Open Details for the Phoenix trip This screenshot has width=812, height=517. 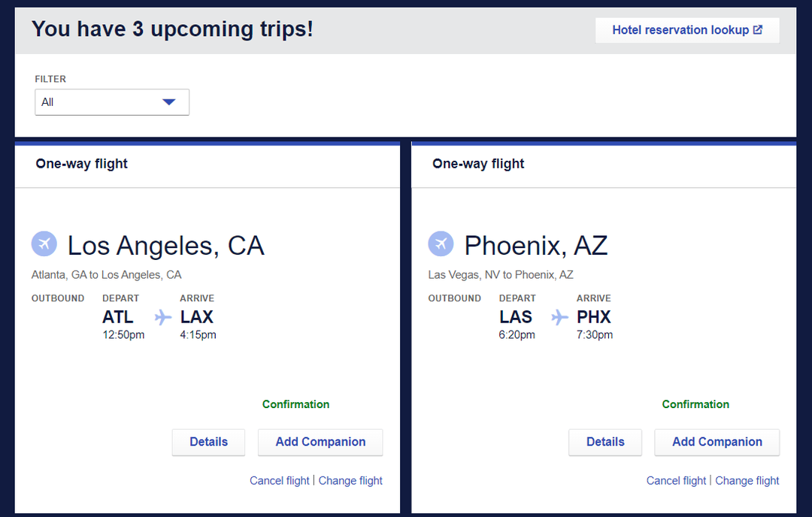pyautogui.click(x=604, y=442)
